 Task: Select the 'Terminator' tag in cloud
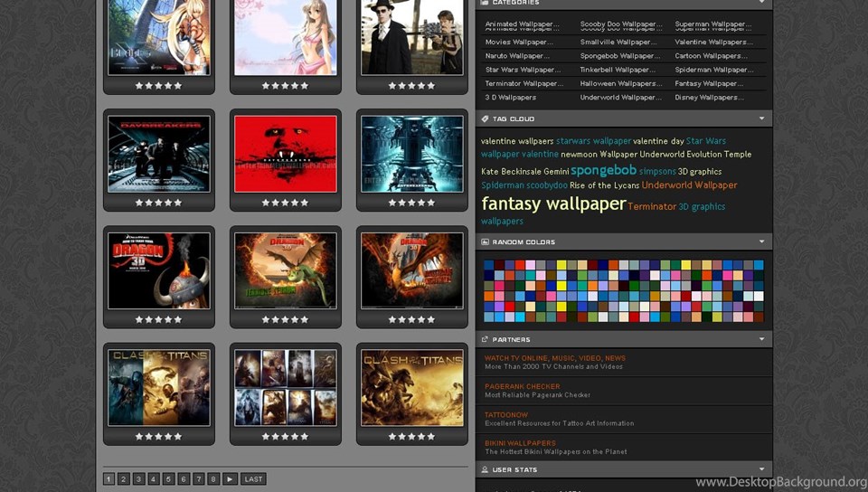point(652,206)
